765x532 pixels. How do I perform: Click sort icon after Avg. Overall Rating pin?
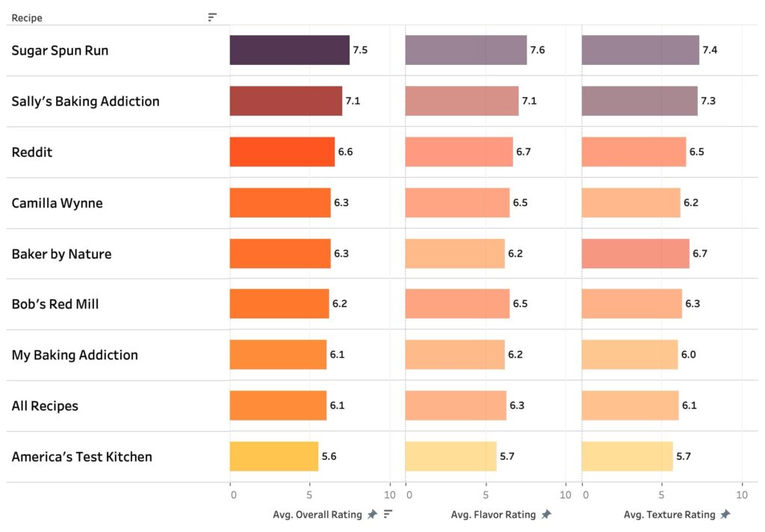pyautogui.click(x=388, y=514)
